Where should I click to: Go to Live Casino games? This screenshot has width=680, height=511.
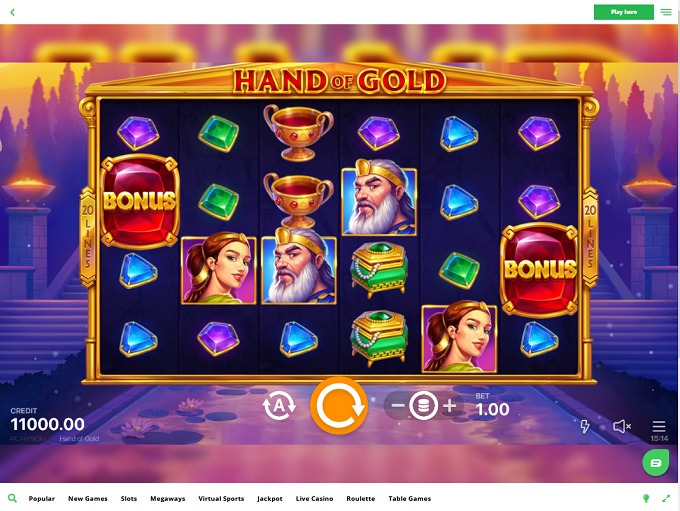click(x=314, y=499)
